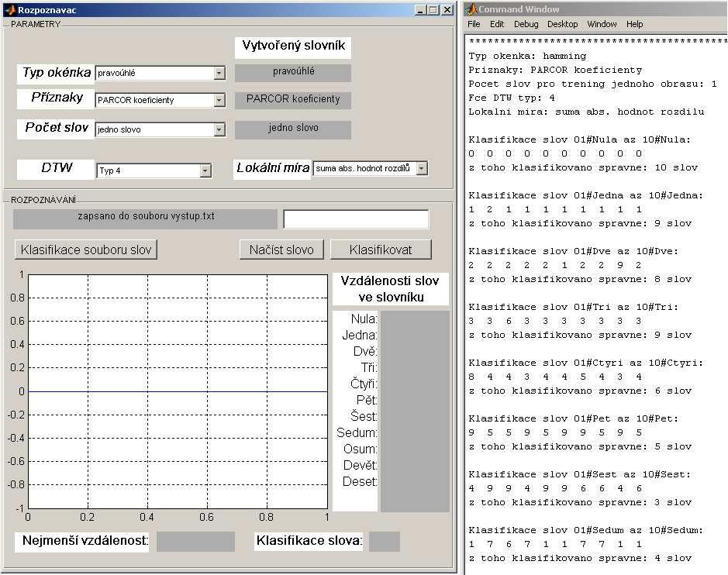Click the Osum: distance label

pyautogui.click(x=361, y=449)
